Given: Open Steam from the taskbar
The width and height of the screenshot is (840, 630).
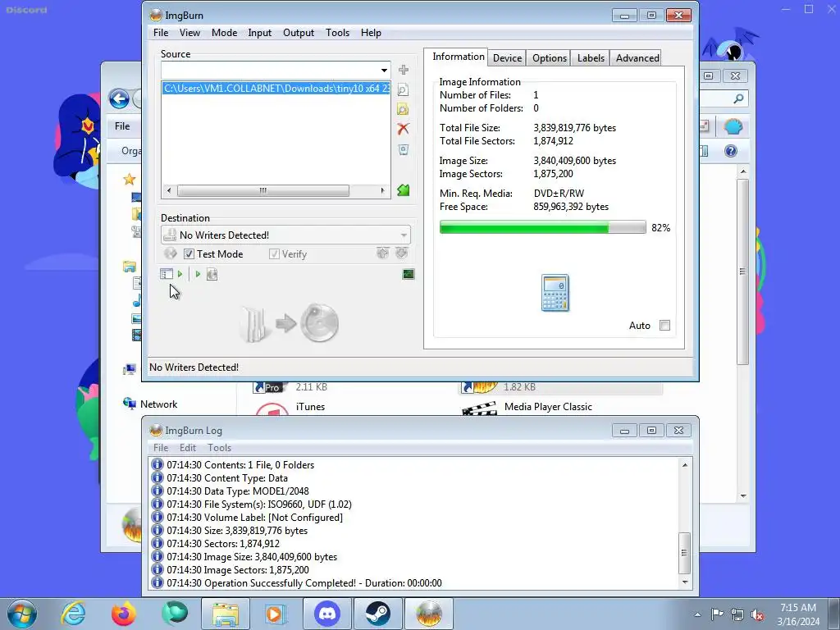Looking at the screenshot, I should [377, 614].
